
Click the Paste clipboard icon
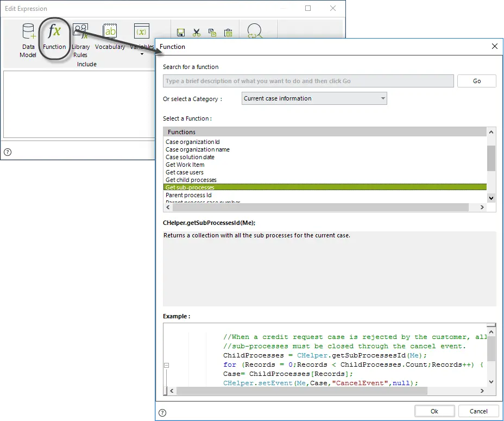click(x=228, y=33)
